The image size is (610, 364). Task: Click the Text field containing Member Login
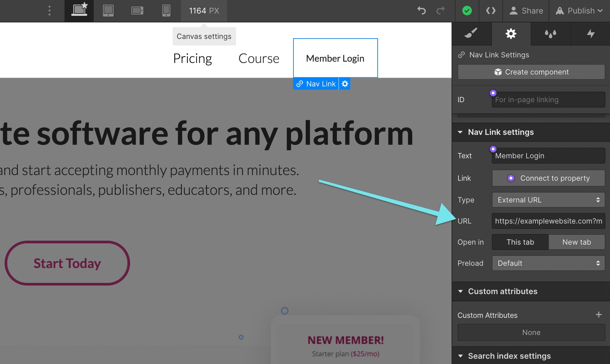tap(549, 156)
